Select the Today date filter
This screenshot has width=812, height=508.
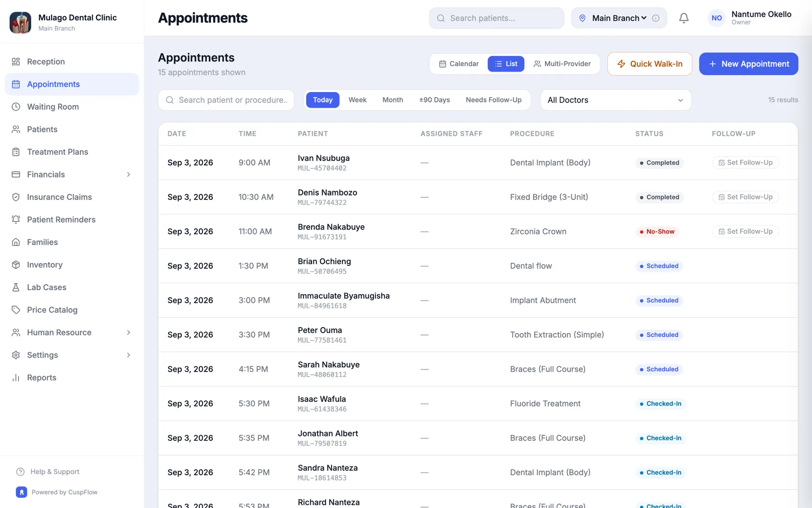tap(323, 100)
